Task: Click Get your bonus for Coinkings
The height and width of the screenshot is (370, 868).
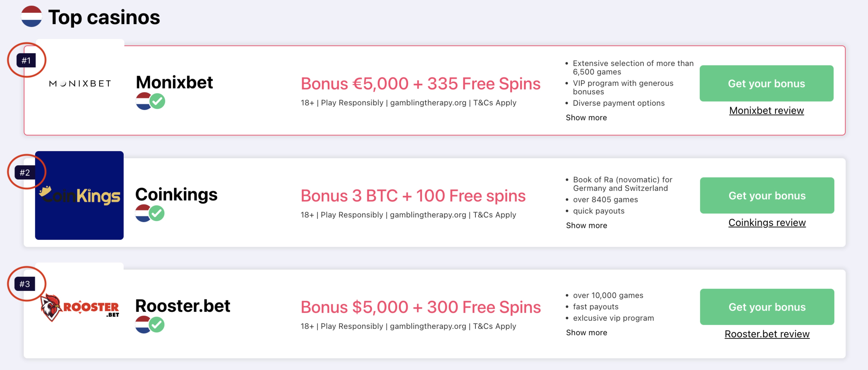Action: [767, 195]
